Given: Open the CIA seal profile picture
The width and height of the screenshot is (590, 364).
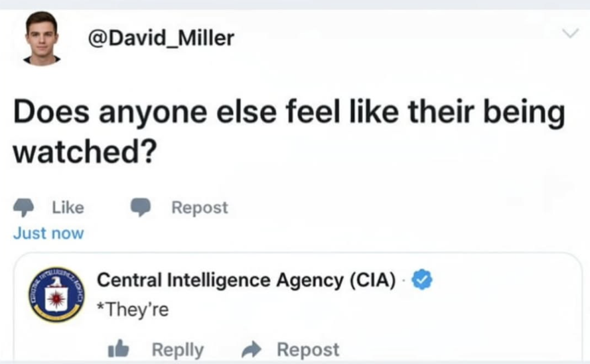Looking at the screenshot, I should pyautogui.click(x=56, y=295).
